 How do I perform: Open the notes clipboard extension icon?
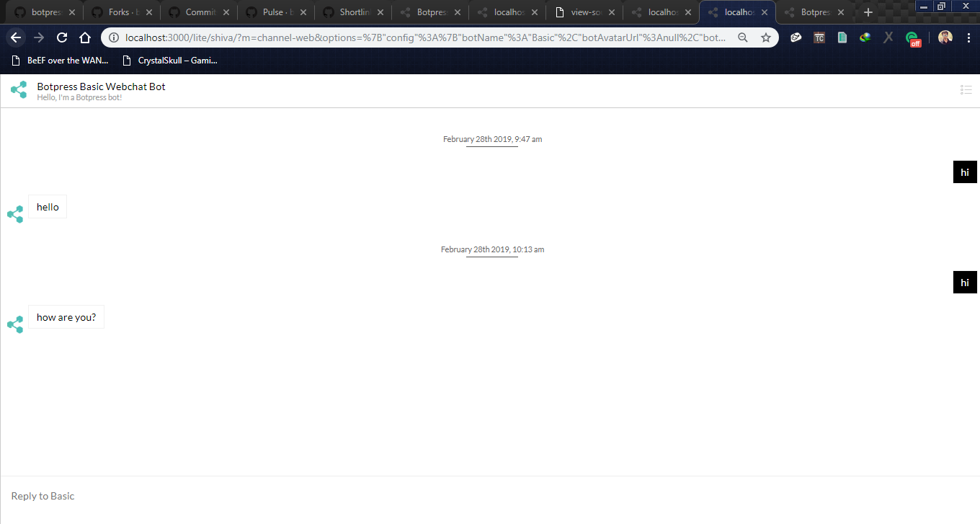[842, 37]
